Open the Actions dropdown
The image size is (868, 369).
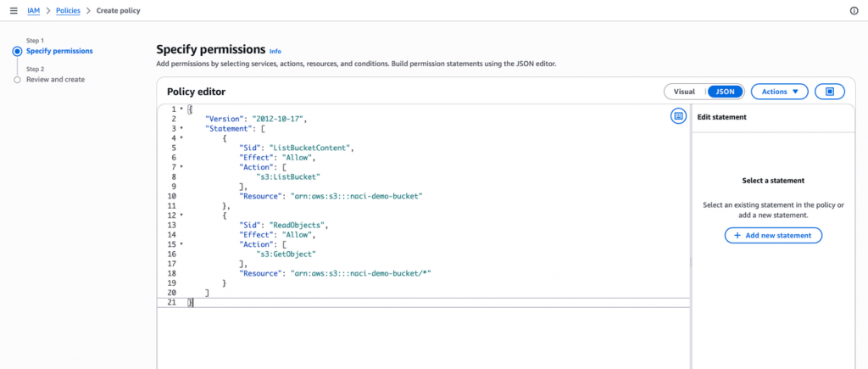click(780, 92)
